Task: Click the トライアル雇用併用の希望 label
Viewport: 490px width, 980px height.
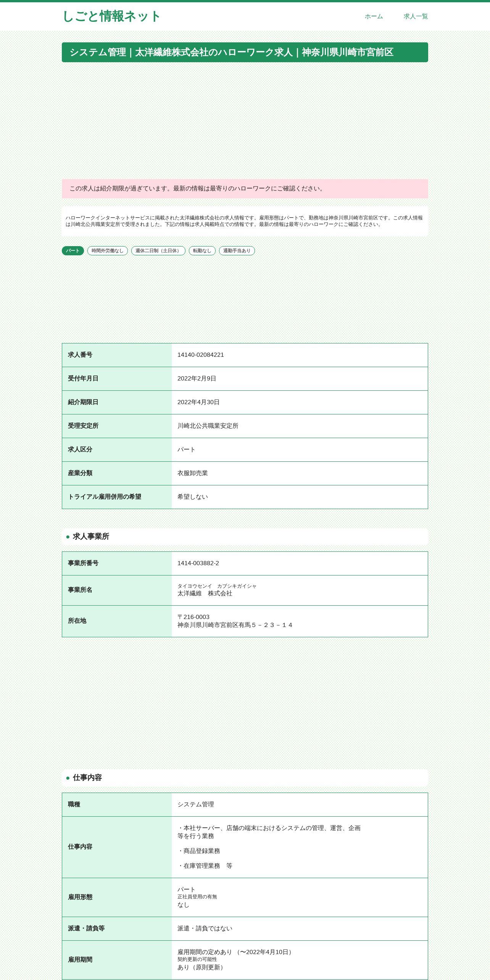Action: click(105, 497)
